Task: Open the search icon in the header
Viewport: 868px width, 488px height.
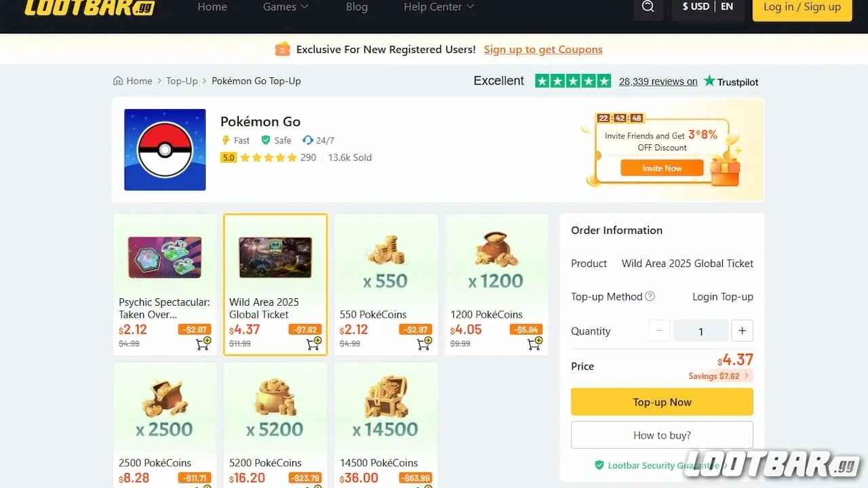Action: (x=648, y=7)
